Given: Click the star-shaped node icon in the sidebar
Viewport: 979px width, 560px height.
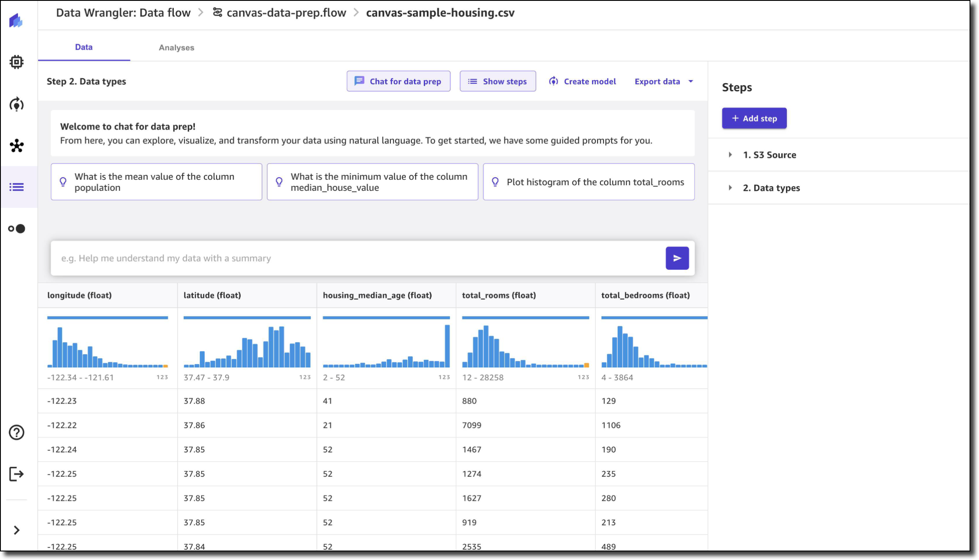Looking at the screenshot, I should click(x=16, y=146).
